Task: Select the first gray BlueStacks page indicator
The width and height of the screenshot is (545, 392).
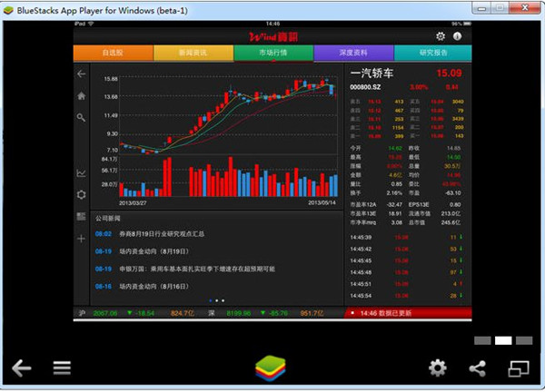Action: coord(482,340)
